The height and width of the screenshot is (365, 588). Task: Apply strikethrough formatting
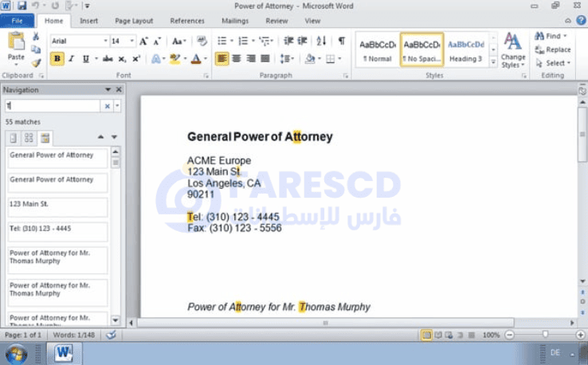click(x=108, y=59)
